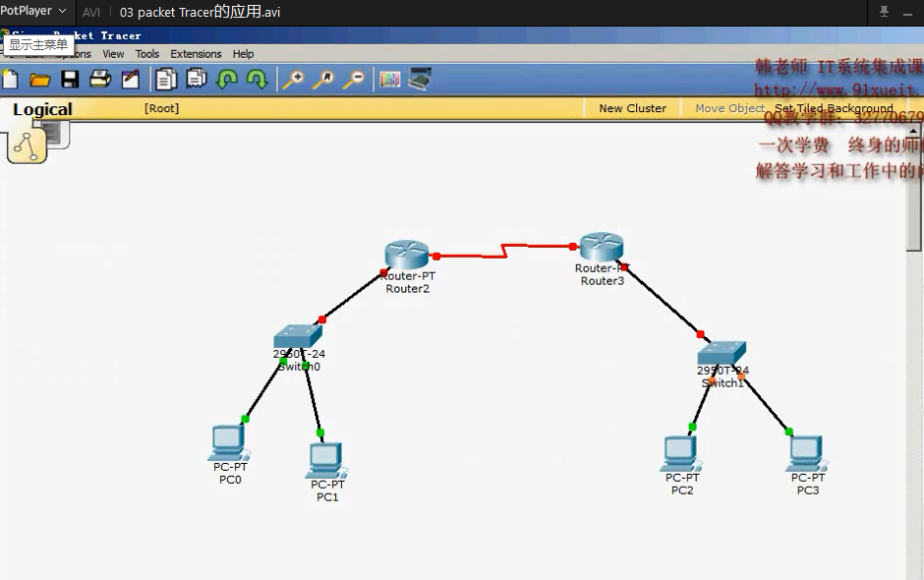
Task: Click the New Cluster button
Action: coord(632,108)
